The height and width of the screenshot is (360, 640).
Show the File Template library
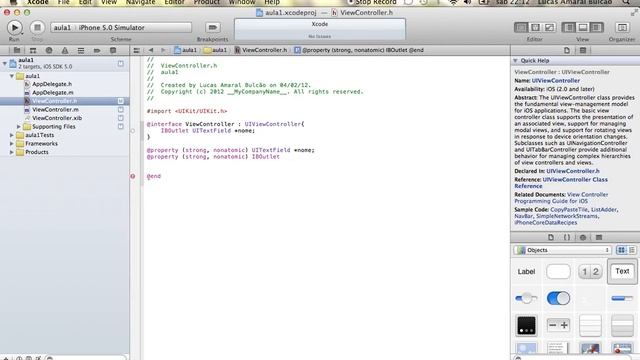click(x=551, y=237)
